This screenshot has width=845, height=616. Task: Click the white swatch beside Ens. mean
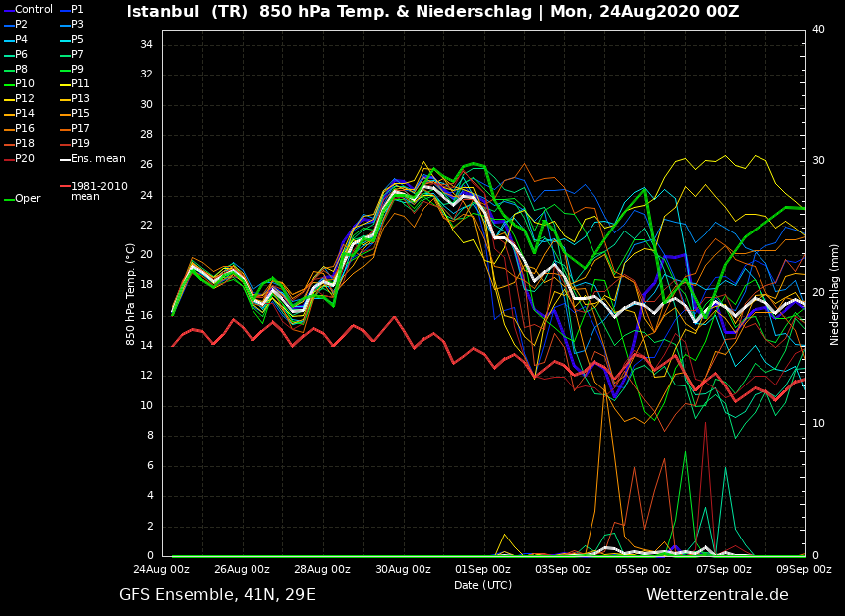[64, 159]
